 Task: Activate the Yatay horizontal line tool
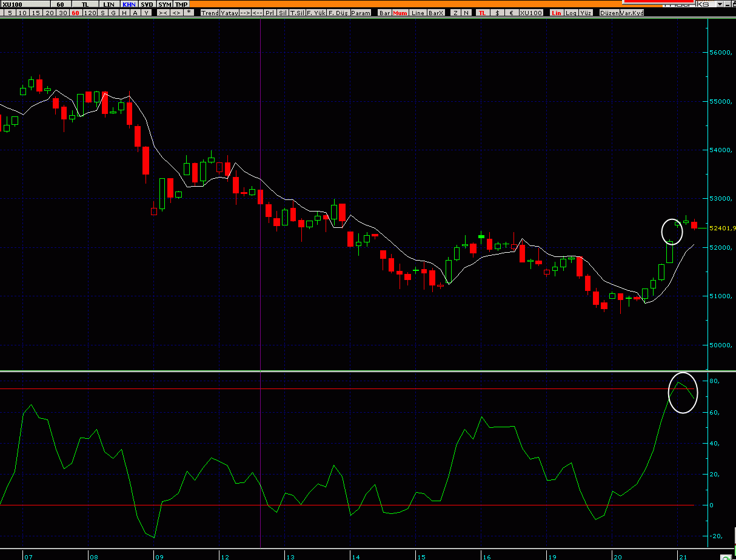click(229, 13)
